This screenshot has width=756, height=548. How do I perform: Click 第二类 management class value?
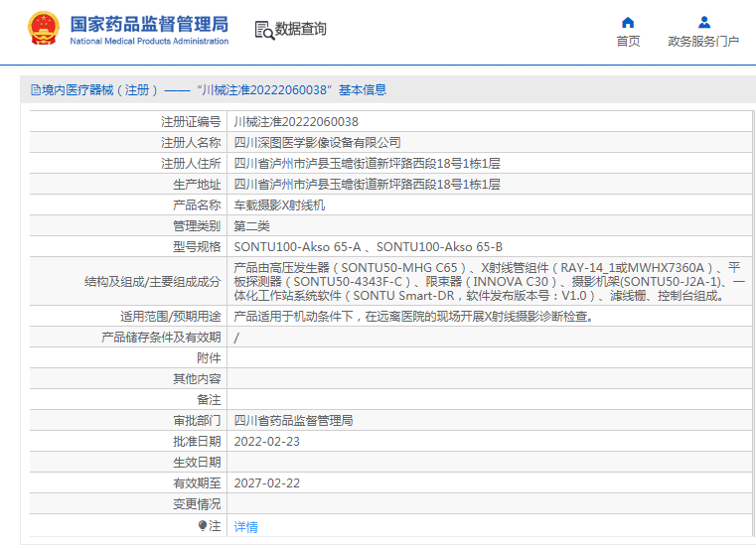pos(251,226)
